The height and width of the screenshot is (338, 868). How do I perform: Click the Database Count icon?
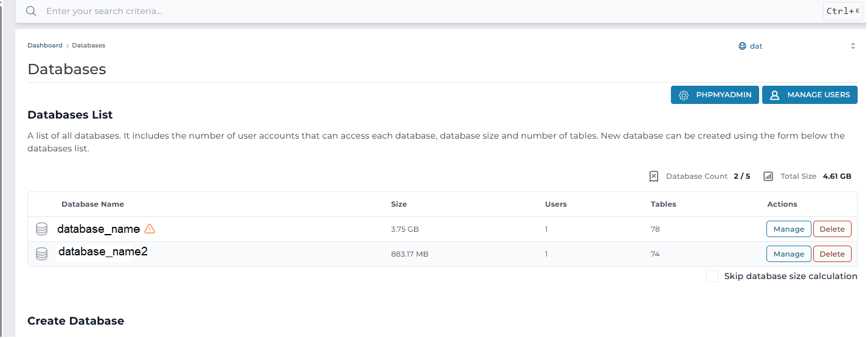point(654,176)
